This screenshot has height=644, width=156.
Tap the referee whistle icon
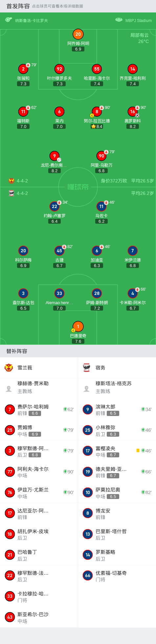pyautogui.click(x=9, y=20)
